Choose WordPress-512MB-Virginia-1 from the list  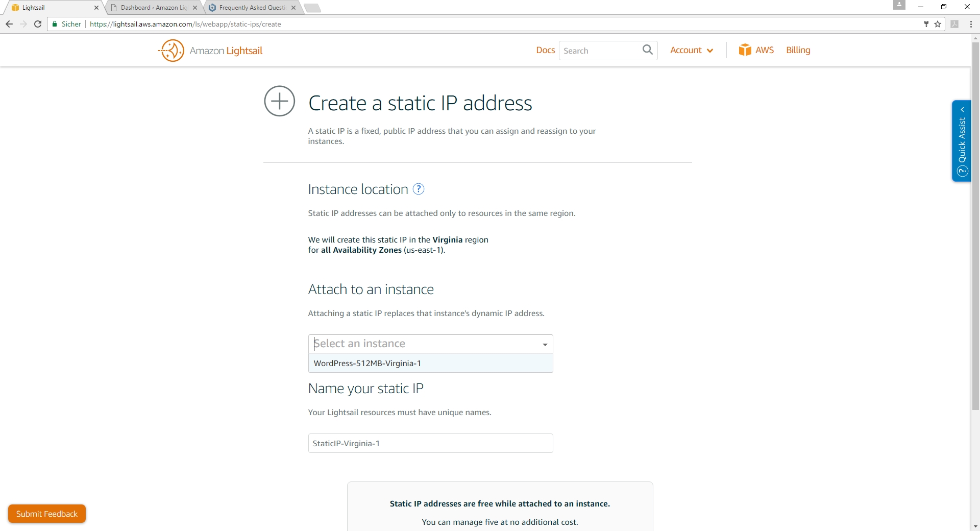431,363
